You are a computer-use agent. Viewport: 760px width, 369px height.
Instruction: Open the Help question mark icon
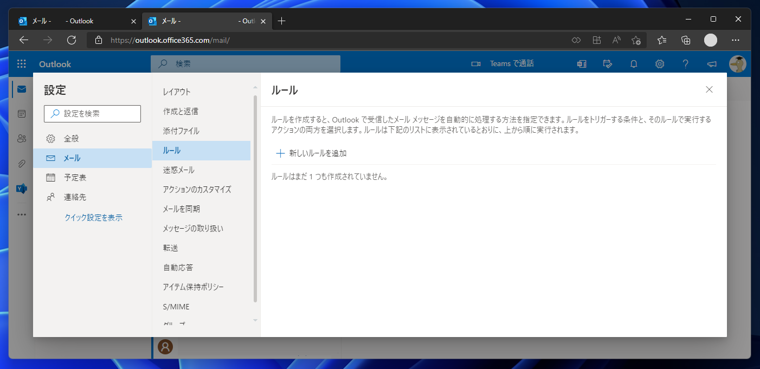pyautogui.click(x=685, y=64)
